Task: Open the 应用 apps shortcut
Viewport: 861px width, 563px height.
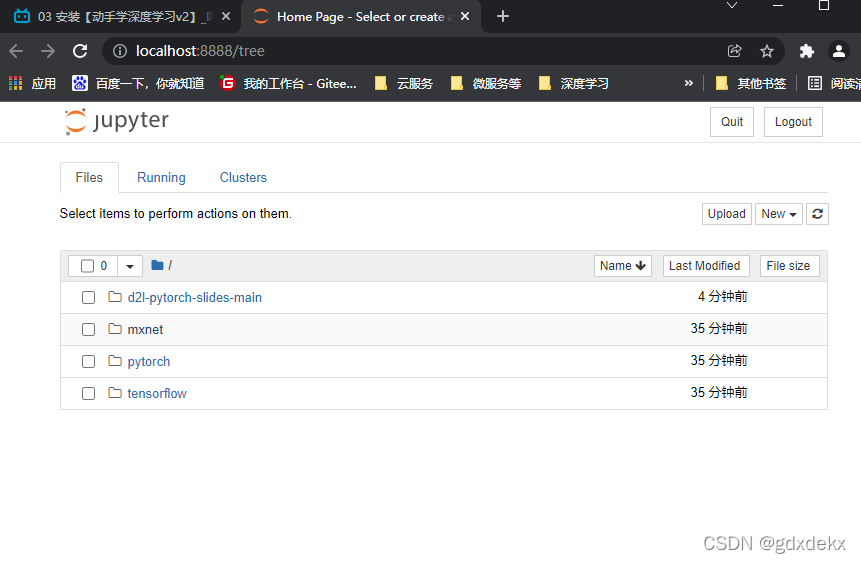Action: coord(32,83)
